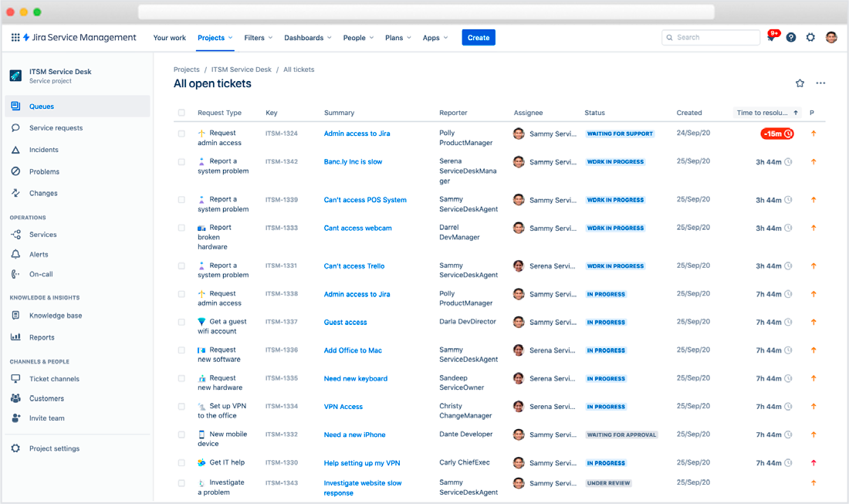The image size is (849, 504).
Task: Expand the Dashboards dropdown menu
Action: 307,37
